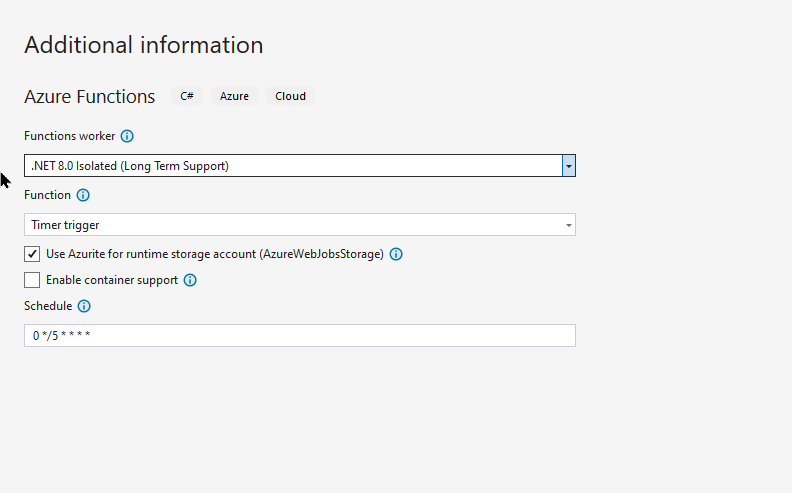
Task: Open the Function dropdown arrow for Timer trigger
Action: pyautogui.click(x=569, y=225)
